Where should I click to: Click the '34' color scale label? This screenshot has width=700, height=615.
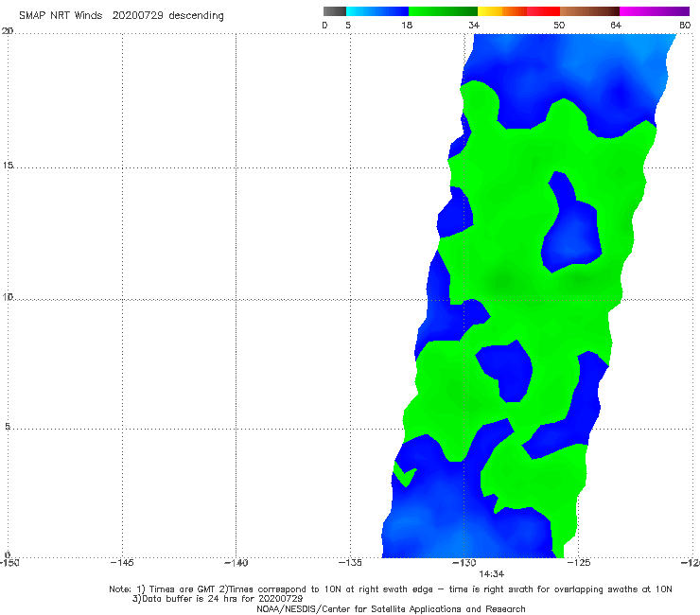tap(474, 26)
